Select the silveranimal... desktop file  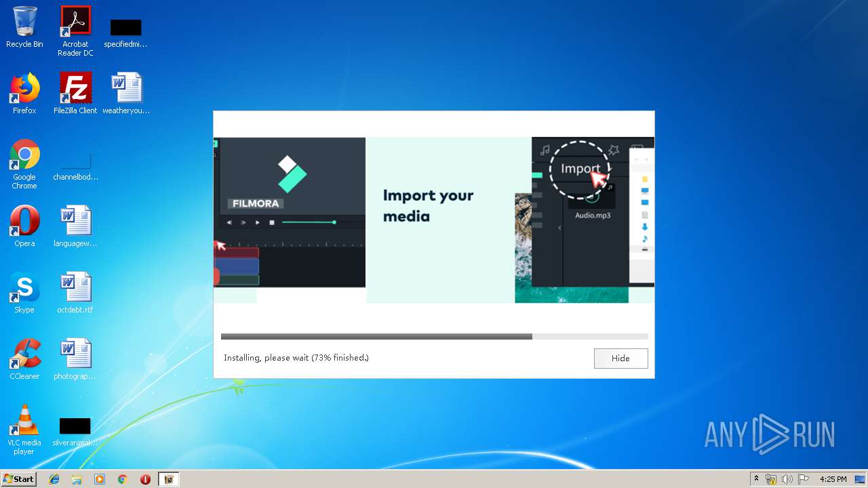point(75,431)
